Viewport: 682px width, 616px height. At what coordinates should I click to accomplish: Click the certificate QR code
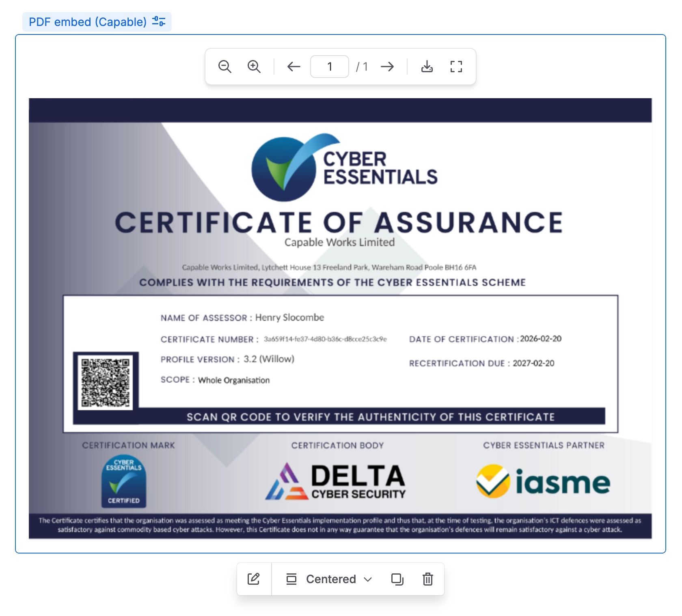tap(106, 382)
